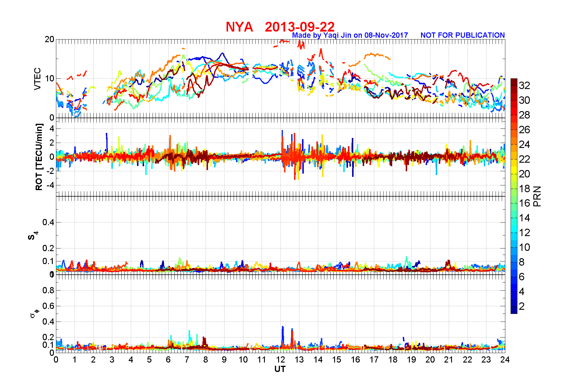Click the NOT FOR PUBLICATION notice
The width and height of the screenshot is (561, 392).
[x=463, y=35]
